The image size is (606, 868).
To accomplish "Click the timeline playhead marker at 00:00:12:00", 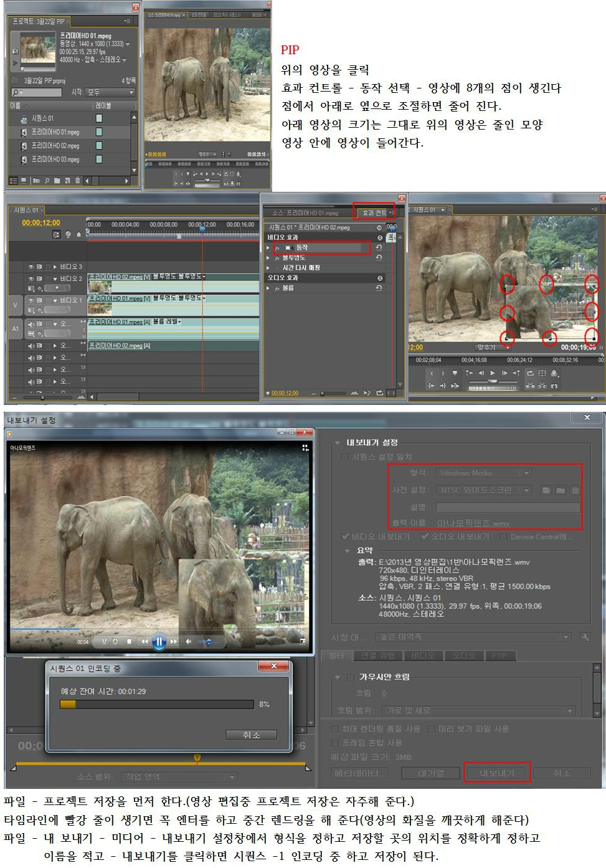I will pyautogui.click(x=202, y=229).
